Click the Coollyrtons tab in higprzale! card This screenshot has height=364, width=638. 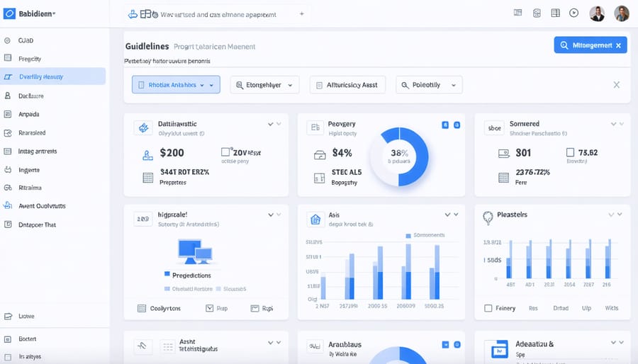(159, 308)
